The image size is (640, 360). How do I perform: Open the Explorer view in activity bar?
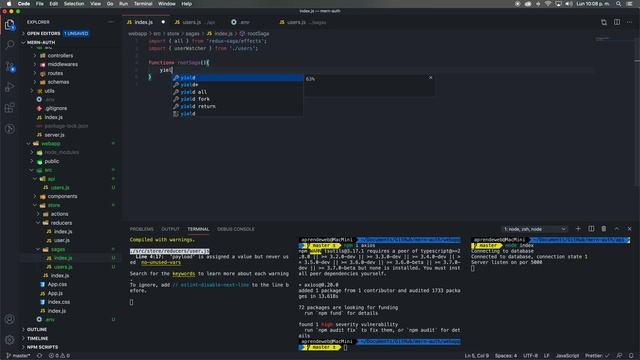click(10, 25)
